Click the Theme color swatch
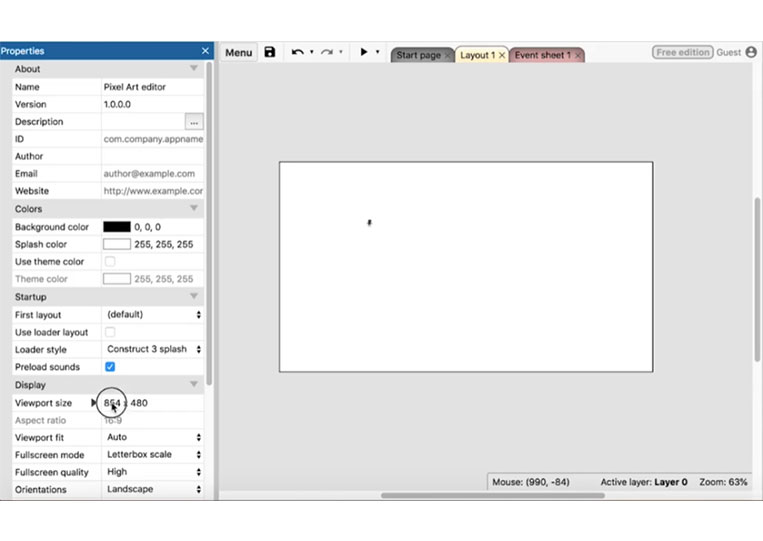This screenshot has width=763, height=541. point(117,279)
